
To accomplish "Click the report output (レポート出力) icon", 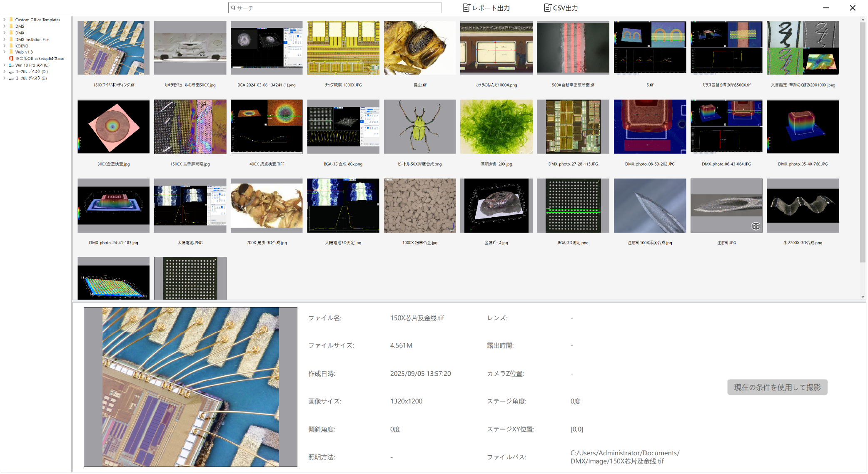I will click(466, 8).
